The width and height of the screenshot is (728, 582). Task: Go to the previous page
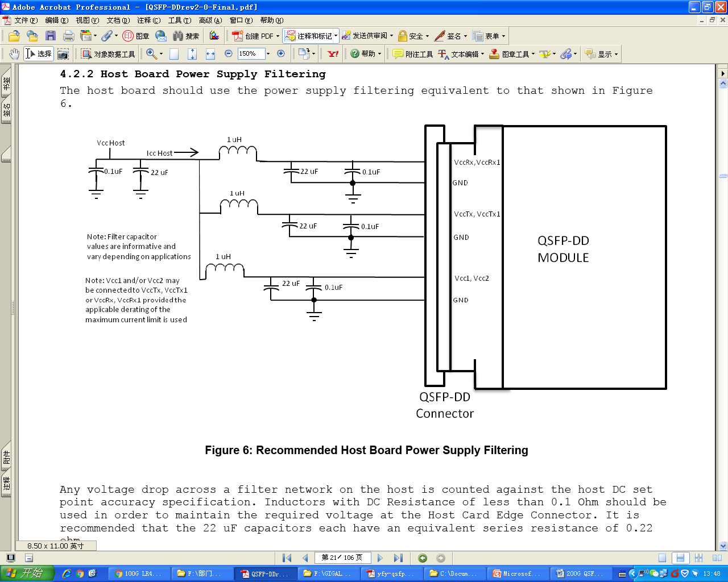pos(305,558)
